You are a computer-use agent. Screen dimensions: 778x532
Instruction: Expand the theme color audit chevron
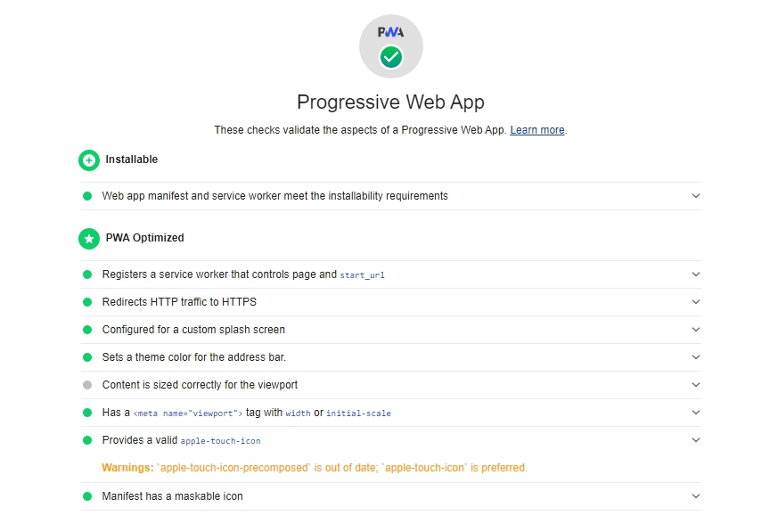[696, 357]
